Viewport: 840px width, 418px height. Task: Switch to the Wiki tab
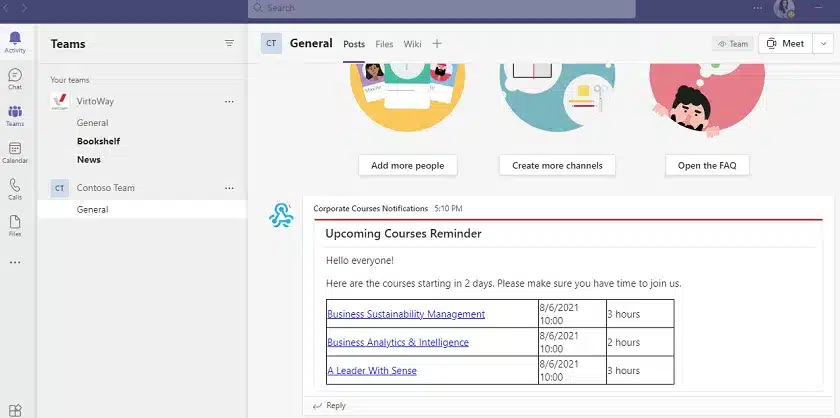point(412,44)
